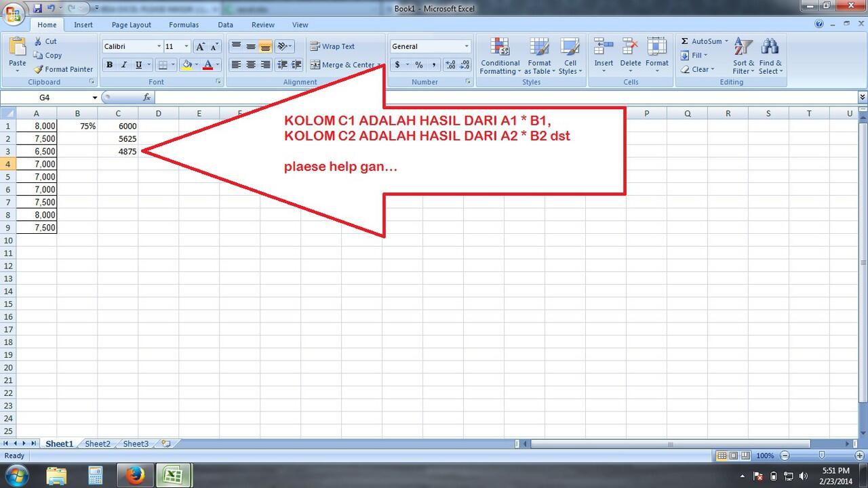Screen dimensions: 868x488
Task: Save workbook via Quick Access toolbar
Action: (37, 9)
